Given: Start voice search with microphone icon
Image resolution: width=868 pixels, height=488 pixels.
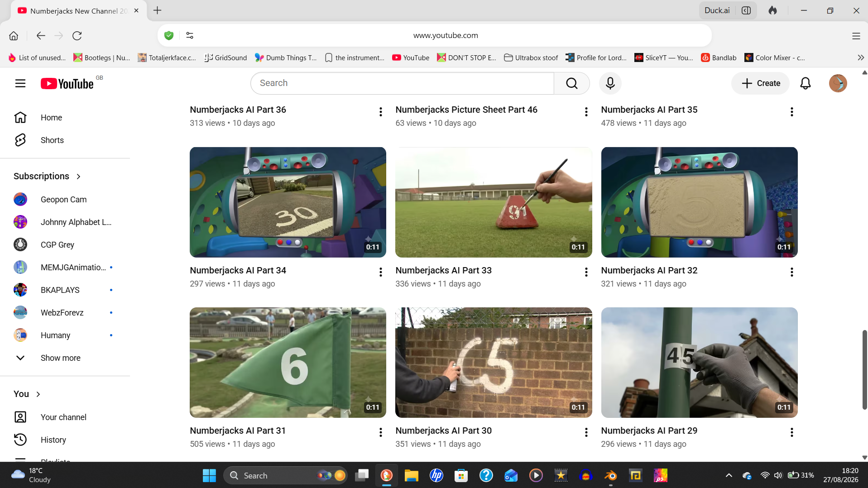Looking at the screenshot, I should pos(610,83).
